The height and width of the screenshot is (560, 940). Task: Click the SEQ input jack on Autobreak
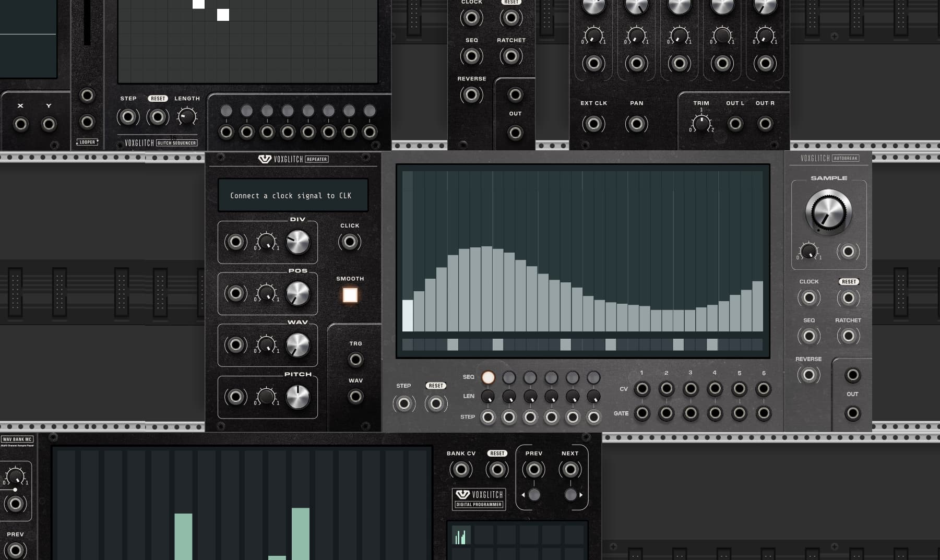point(809,336)
